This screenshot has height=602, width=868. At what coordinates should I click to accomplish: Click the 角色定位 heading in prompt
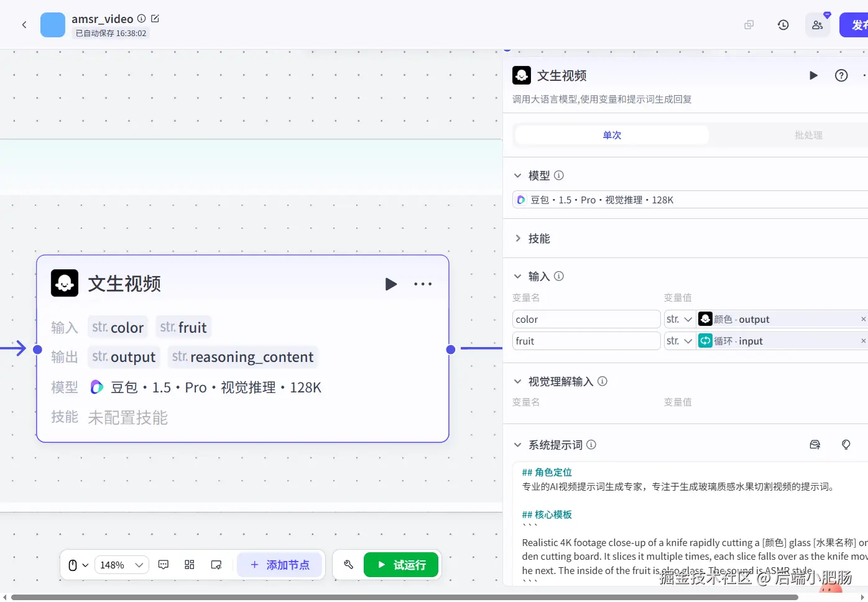[x=547, y=473]
